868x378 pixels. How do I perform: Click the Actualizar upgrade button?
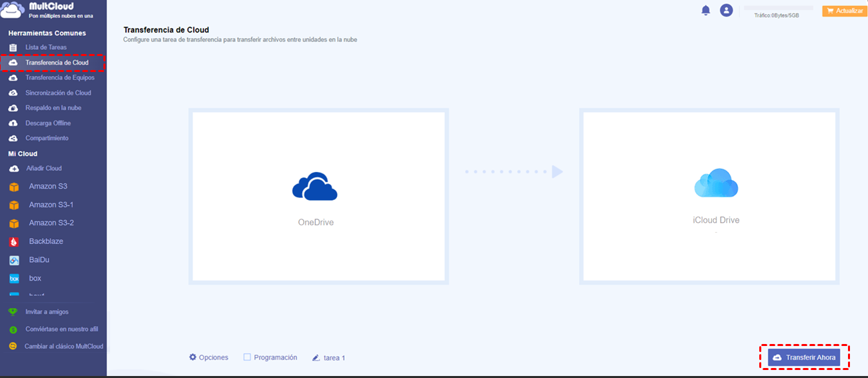pyautogui.click(x=845, y=11)
